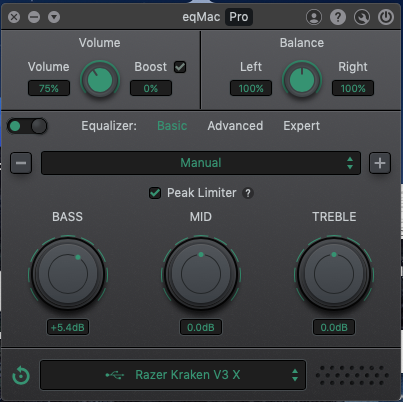Open the user account icon
This screenshot has height=402, width=403.
314,17
